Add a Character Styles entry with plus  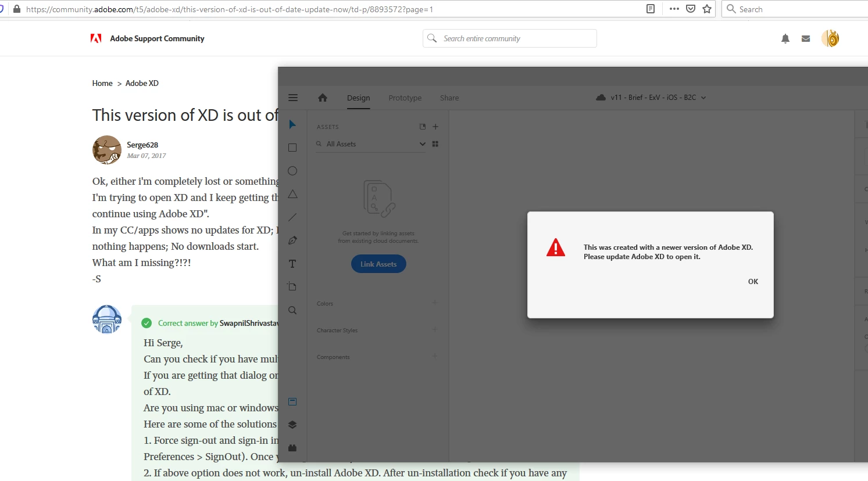click(x=435, y=329)
